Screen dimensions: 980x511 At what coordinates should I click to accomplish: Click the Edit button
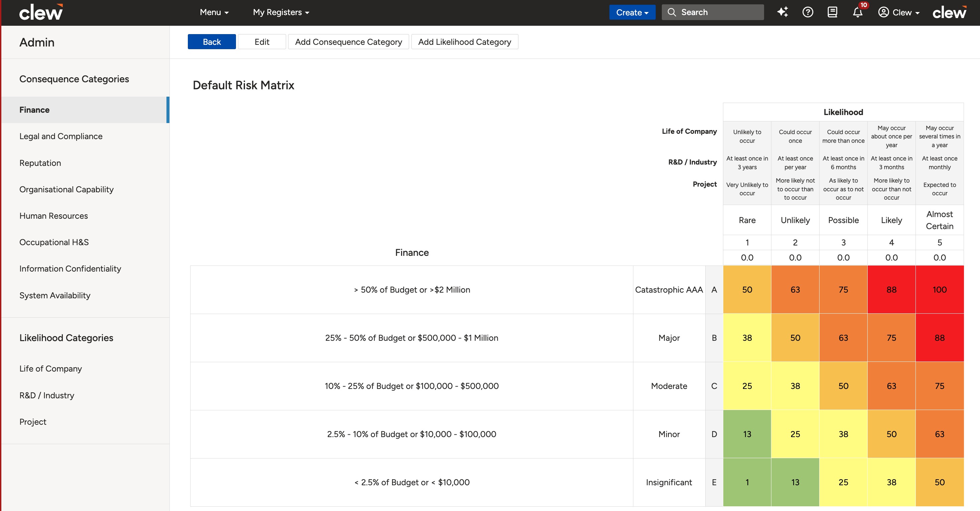point(262,42)
